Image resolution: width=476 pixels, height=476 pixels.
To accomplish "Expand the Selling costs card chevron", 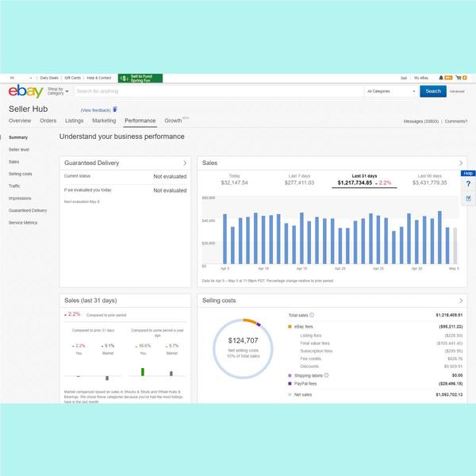I will point(461,301).
